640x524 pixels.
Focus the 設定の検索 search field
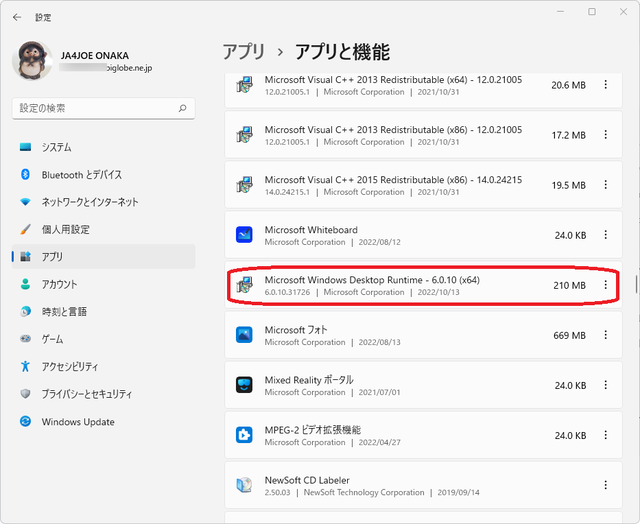(103, 108)
